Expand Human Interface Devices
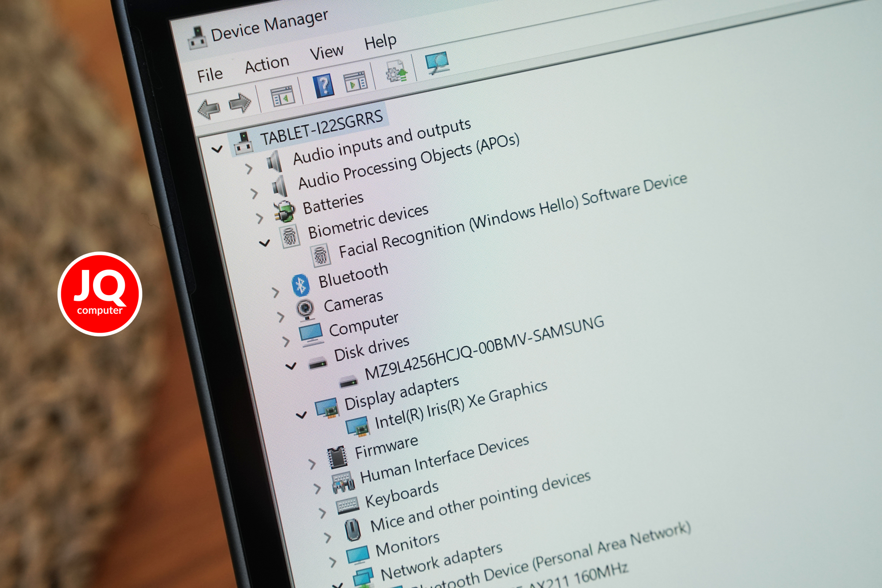The width and height of the screenshot is (882, 588). point(318,488)
